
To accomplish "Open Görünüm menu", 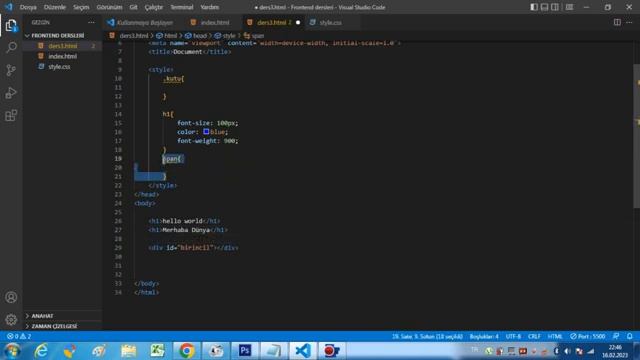I will click(x=109, y=7).
